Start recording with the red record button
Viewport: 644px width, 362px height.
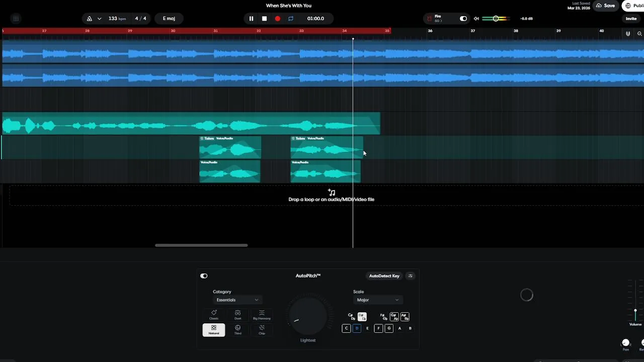tap(277, 19)
